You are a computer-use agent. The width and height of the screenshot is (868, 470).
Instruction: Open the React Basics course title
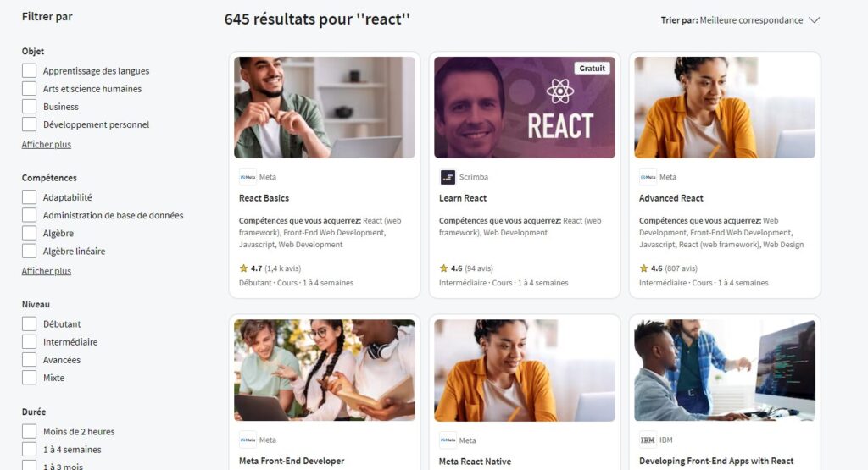pos(264,198)
